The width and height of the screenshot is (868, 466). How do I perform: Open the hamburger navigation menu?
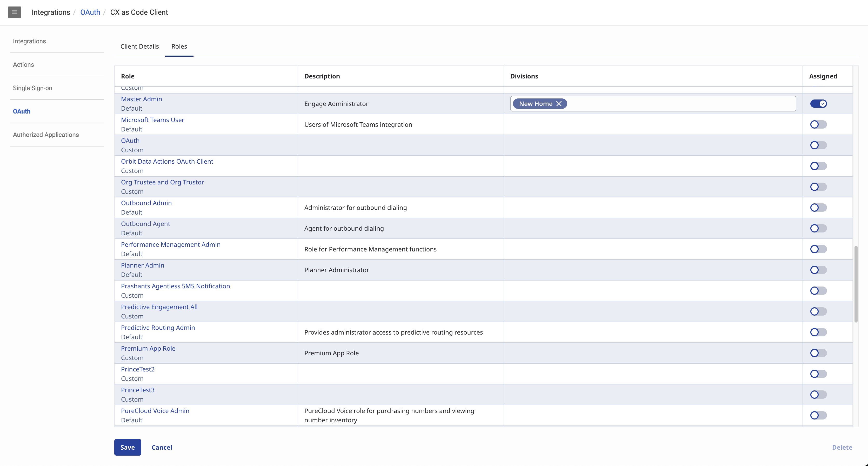click(x=14, y=12)
